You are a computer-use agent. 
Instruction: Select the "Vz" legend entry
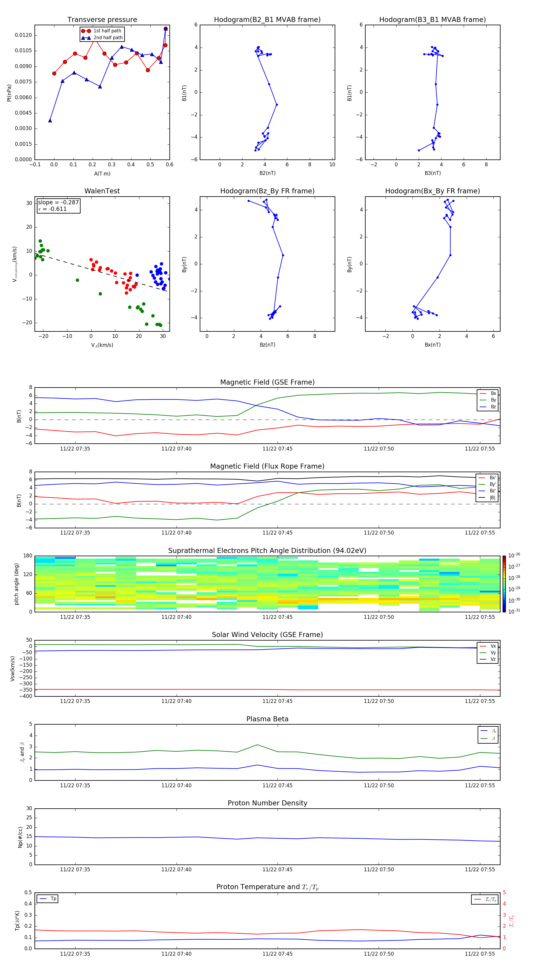(x=488, y=659)
